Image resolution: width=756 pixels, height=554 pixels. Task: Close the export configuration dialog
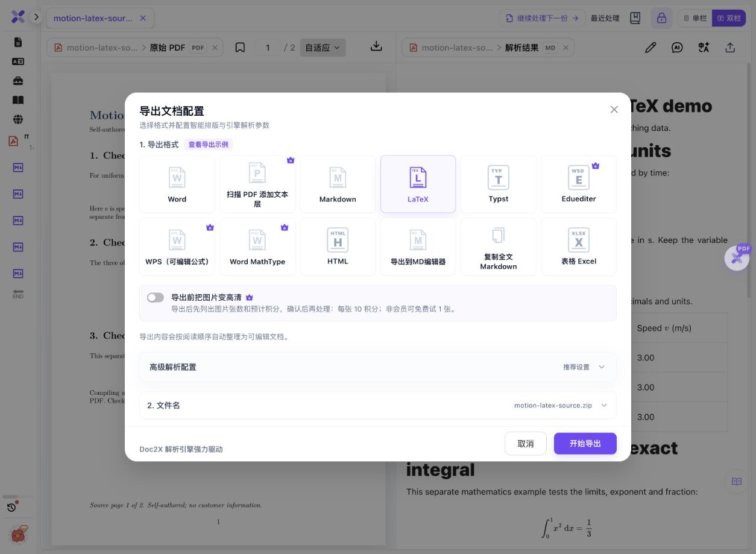click(x=614, y=109)
